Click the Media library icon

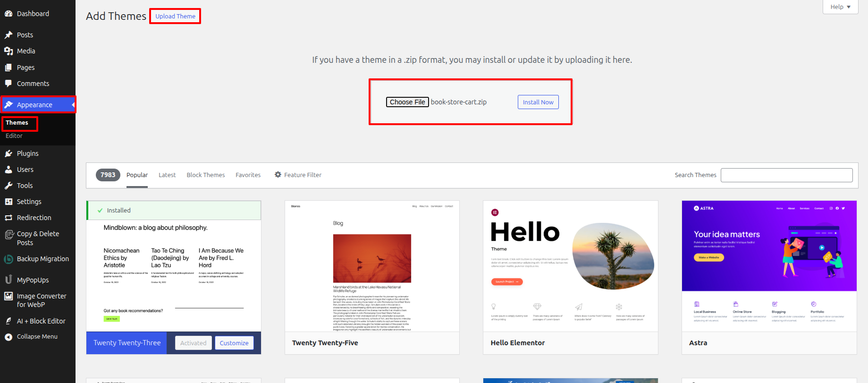8,51
